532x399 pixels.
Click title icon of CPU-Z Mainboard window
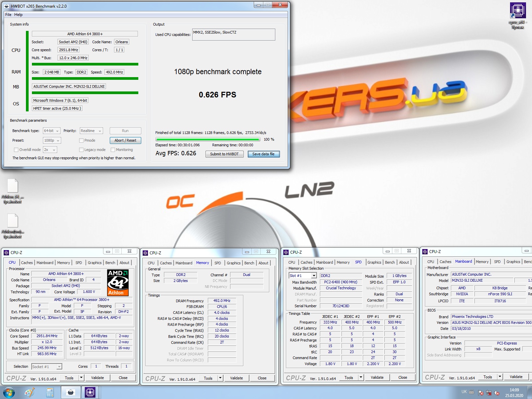coord(425,251)
